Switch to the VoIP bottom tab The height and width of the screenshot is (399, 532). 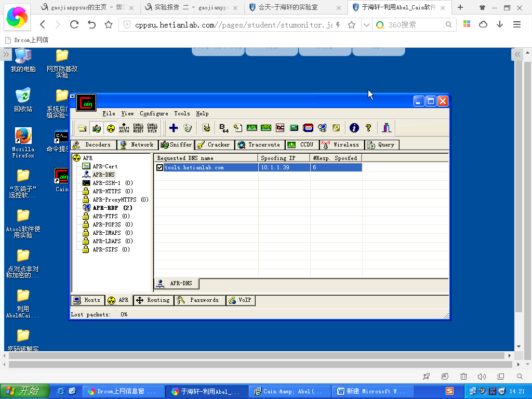coord(241,300)
